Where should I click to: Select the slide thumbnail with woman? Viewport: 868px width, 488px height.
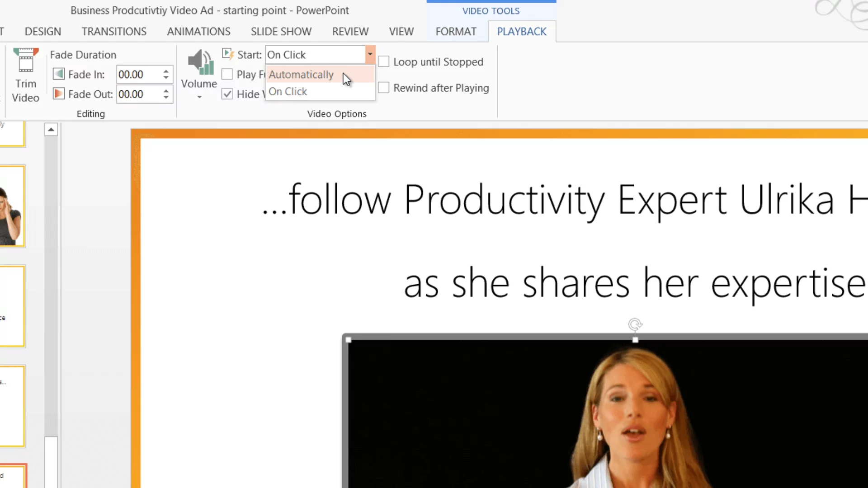click(12, 206)
